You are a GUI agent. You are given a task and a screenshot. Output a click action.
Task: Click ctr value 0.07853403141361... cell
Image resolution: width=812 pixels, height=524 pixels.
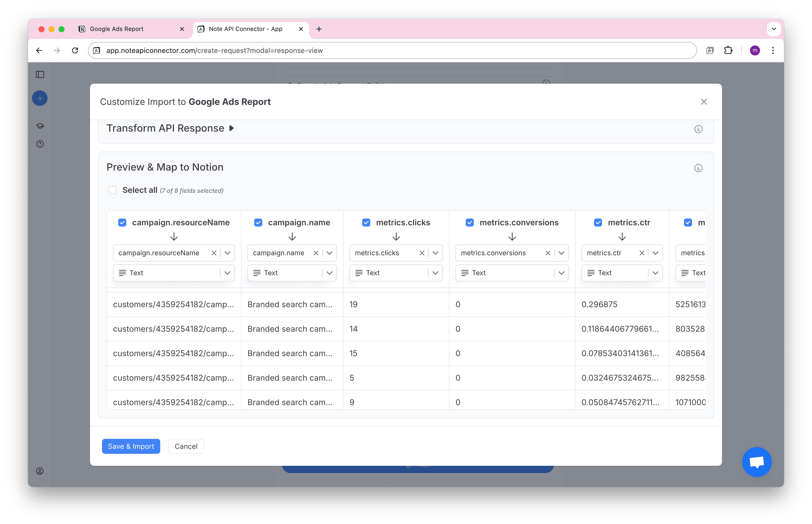point(622,354)
